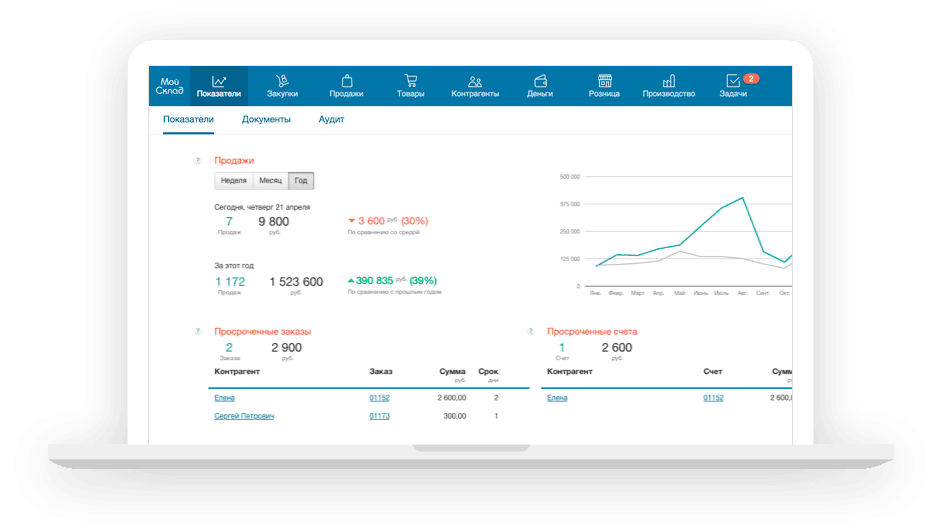Open contractor Елена in overdue invoices
Image resolution: width=941 pixels, height=529 pixels.
tap(557, 398)
